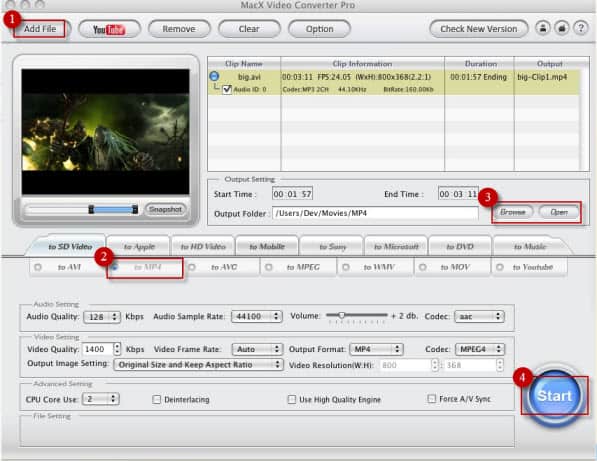The height and width of the screenshot is (461, 597).
Task: Select the to MOV radio option
Action: pos(423,267)
